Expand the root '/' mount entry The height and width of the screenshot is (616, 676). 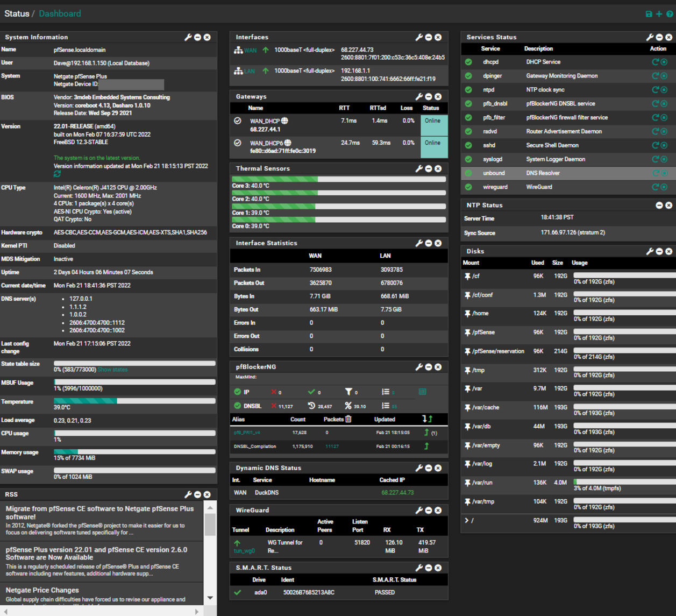(466, 520)
